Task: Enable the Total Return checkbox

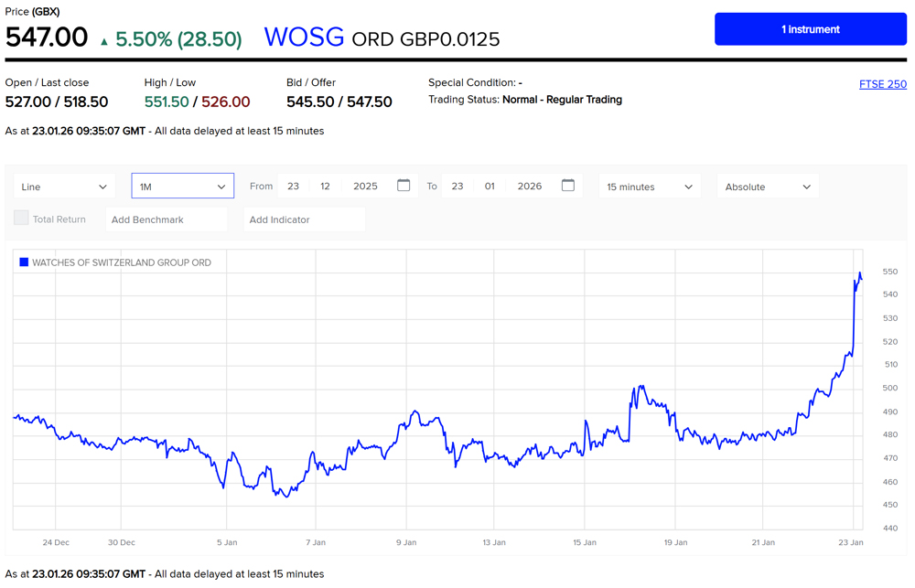Action: [21, 219]
